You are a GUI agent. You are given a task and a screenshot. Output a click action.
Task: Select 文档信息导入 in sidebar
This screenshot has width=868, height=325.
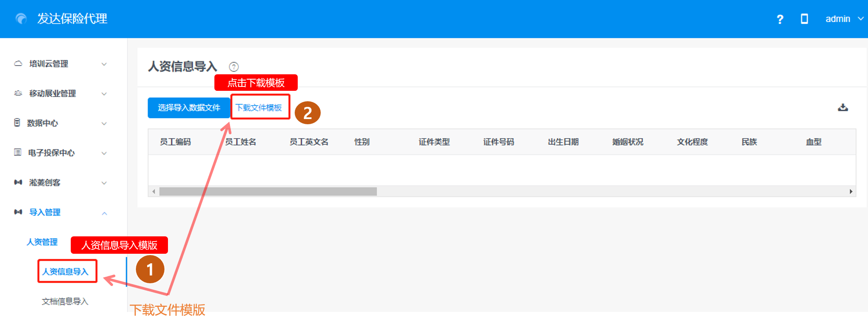pyautogui.click(x=65, y=301)
